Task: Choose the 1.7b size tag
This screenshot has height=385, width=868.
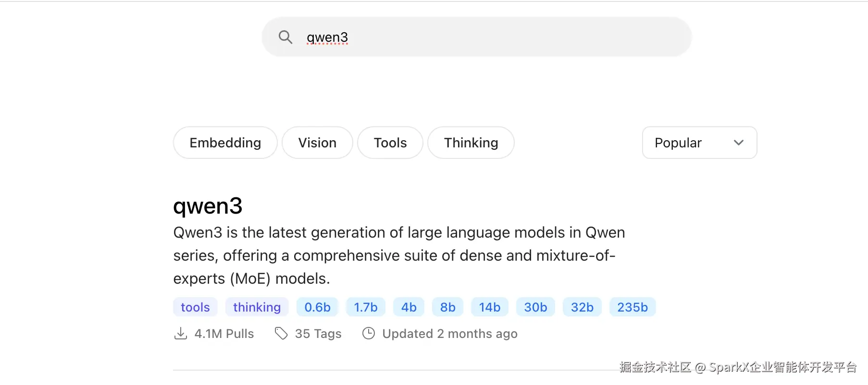Action: pyautogui.click(x=365, y=307)
